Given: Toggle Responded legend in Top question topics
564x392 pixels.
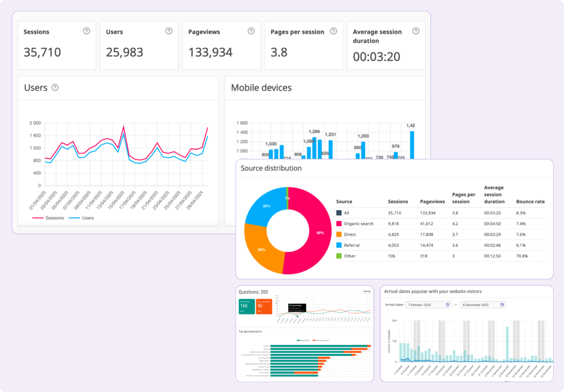Looking at the screenshot, I should [303, 341].
